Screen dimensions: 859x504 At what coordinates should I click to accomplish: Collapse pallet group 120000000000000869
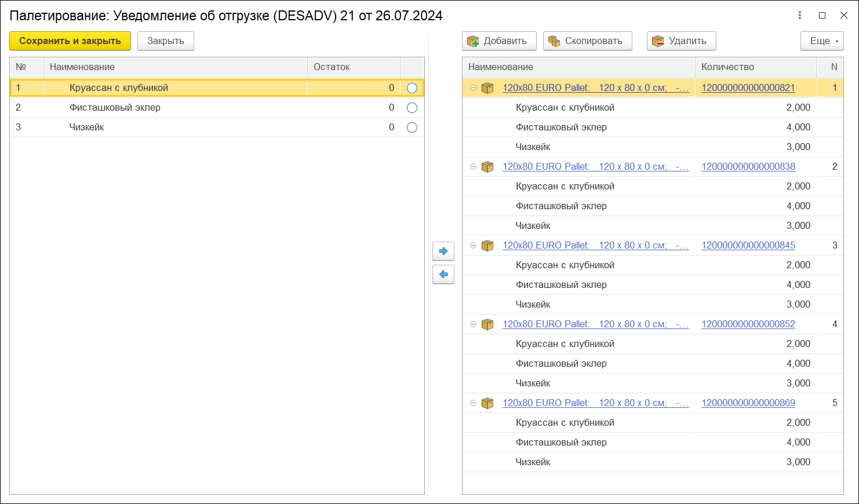click(x=473, y=403)
